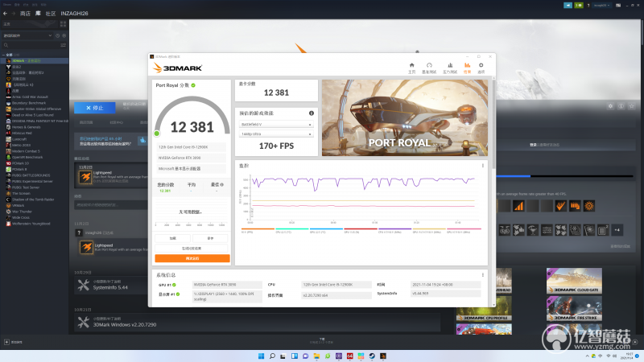Open Steam game page settings gear
Image resolution: width=644 pixels, height=362 pixels.
(x=610, y=106)
